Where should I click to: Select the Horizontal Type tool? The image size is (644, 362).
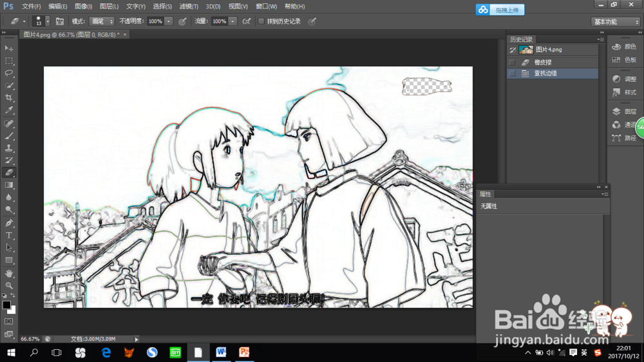coord(8,236)
